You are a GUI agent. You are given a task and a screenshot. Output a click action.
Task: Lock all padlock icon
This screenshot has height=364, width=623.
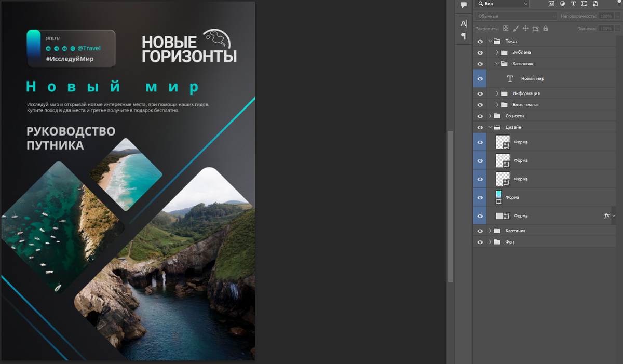coord(546,29)
